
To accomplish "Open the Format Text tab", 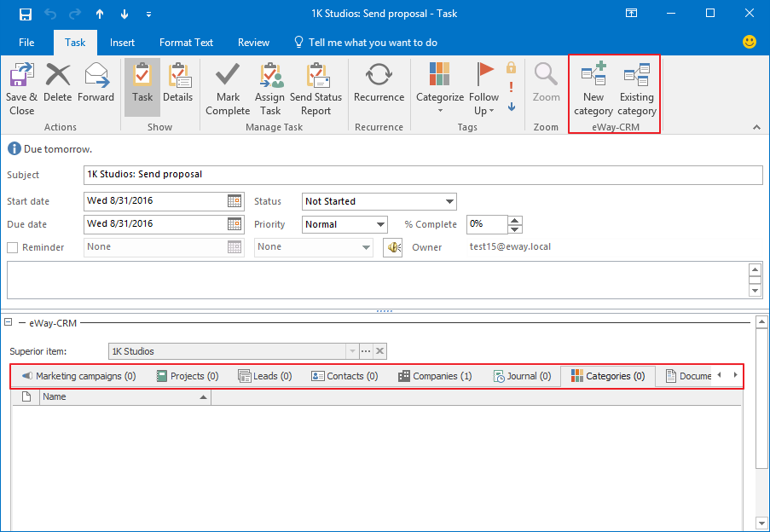I will [186, 43].
